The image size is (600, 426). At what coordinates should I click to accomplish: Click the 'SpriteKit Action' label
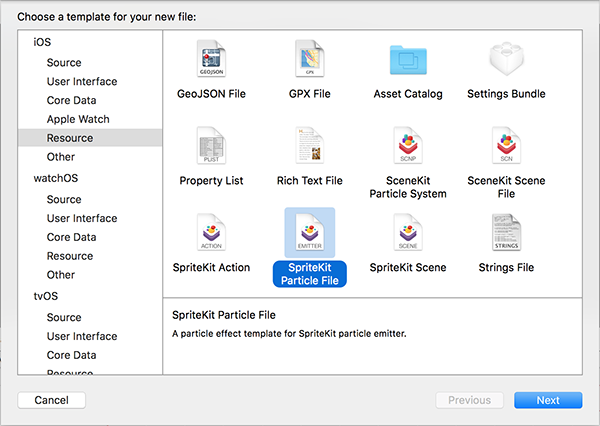pos(211,268)
